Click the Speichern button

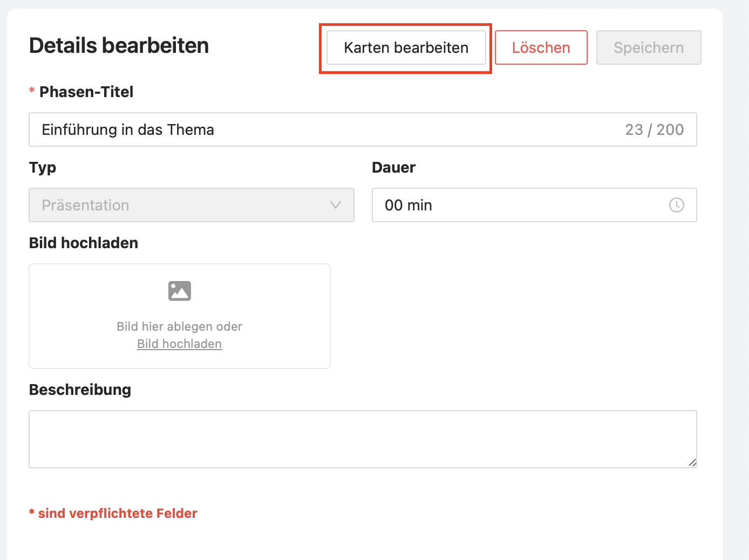[649, 47]
